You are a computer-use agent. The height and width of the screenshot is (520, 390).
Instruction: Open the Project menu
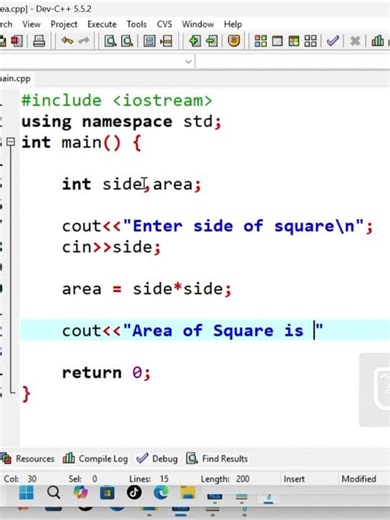coord(64,24)
